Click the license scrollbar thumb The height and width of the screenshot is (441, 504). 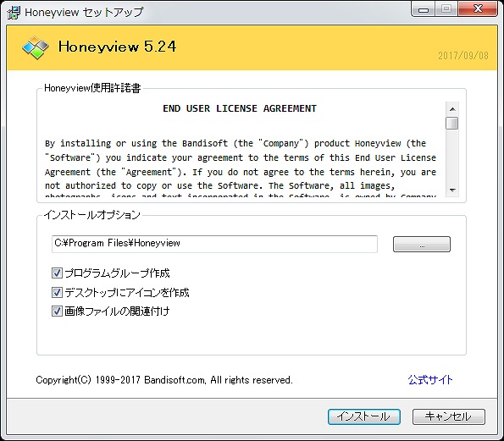(452, 124)
